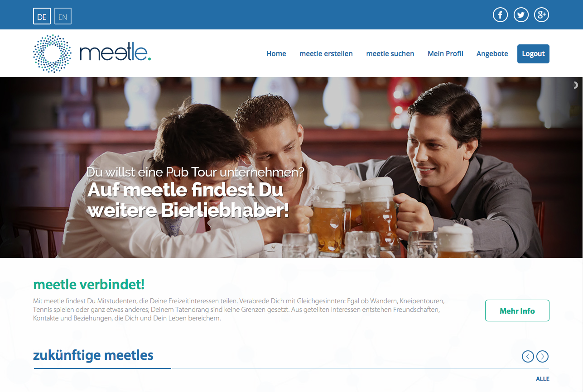
Task: Click the Logout button
Action: [x=533, y=54]
